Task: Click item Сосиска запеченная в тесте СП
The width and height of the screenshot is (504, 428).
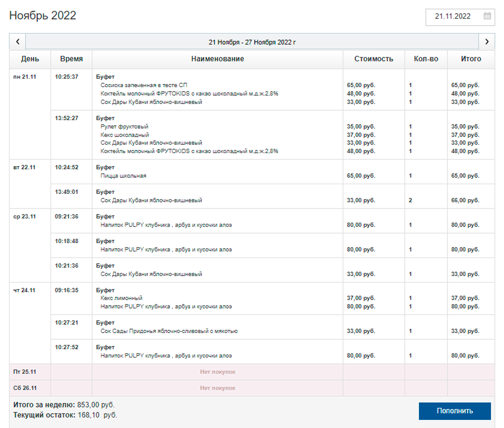Action: (144, 85)
